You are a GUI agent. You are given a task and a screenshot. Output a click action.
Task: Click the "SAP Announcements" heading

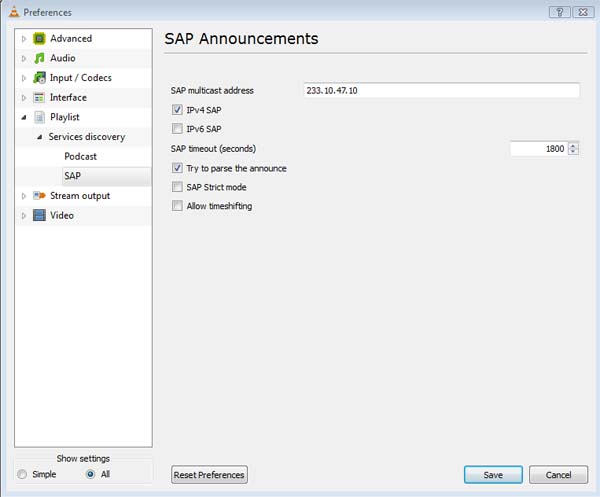(241, 39)
